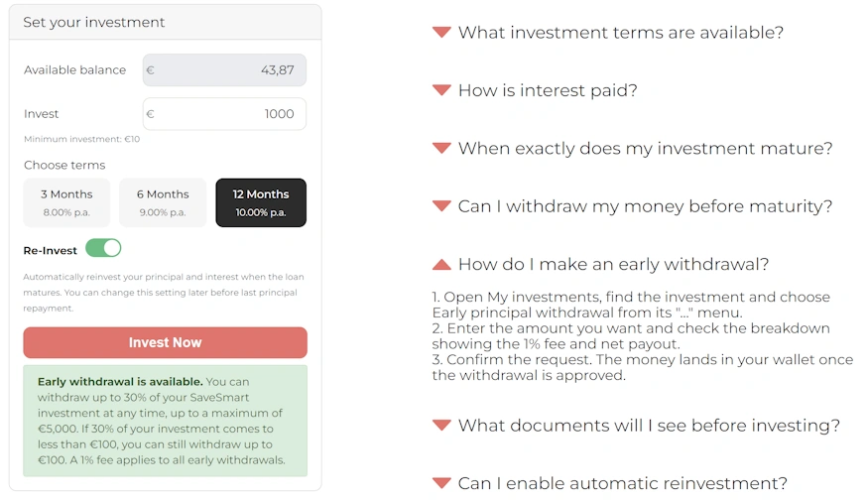Click the Invest amount input field
Screen dimensions: 868x501
pos(224,114)
